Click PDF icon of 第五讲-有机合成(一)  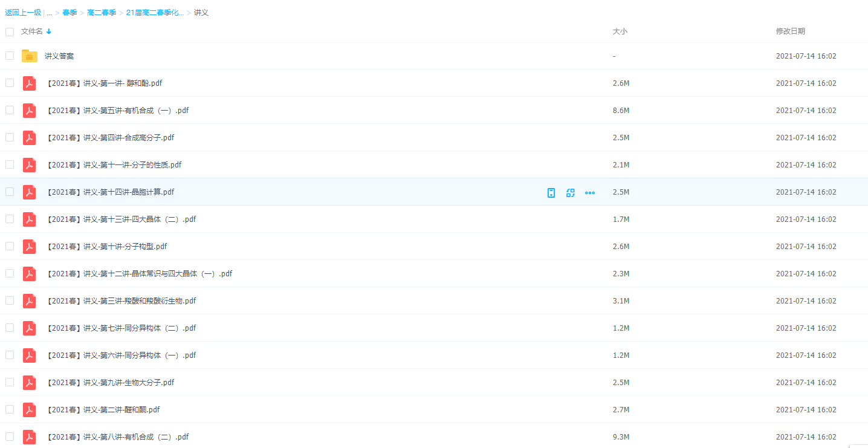point(29,111)
